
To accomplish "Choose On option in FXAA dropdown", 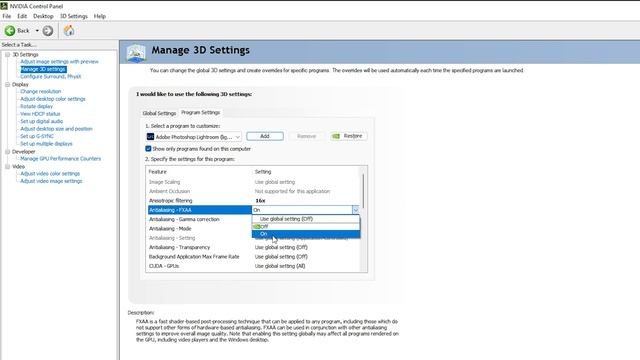I will pos(306,234).
